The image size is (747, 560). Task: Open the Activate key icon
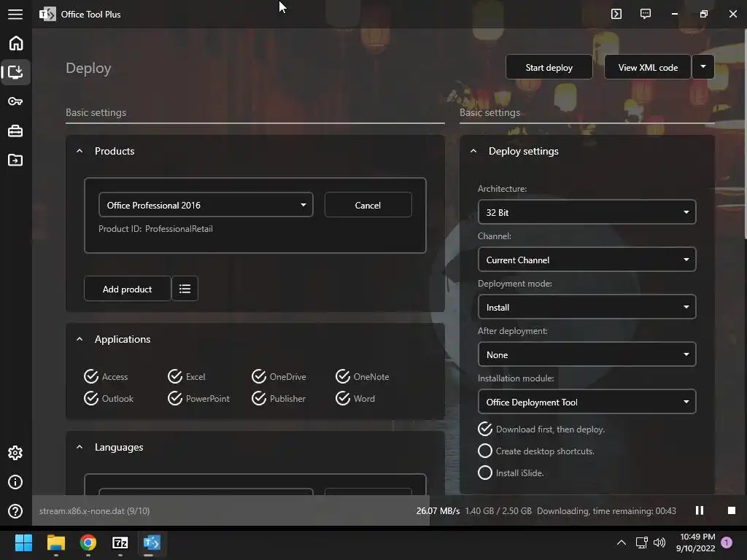click(x=15, y=101)
